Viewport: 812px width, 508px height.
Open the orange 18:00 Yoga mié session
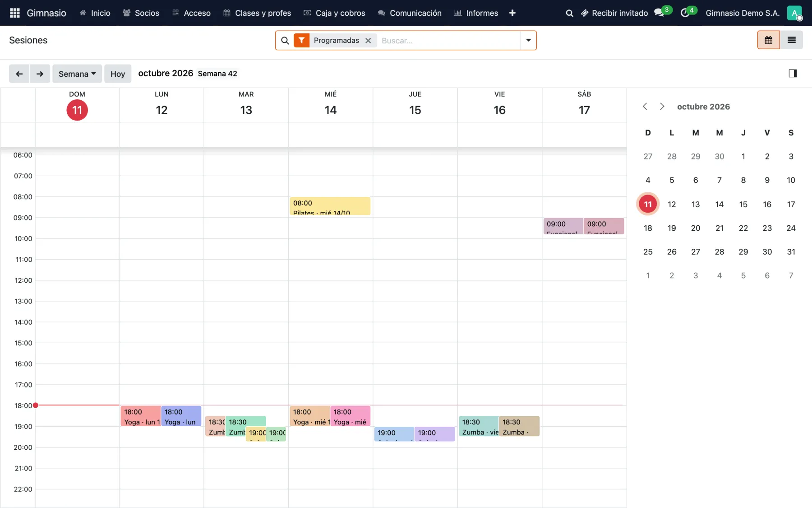click(310, 416)
